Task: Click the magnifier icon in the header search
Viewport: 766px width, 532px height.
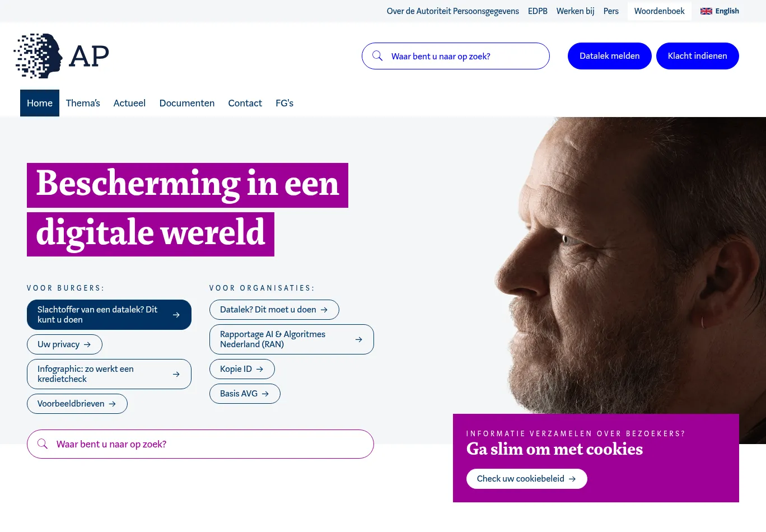Action: click(377, 56)
